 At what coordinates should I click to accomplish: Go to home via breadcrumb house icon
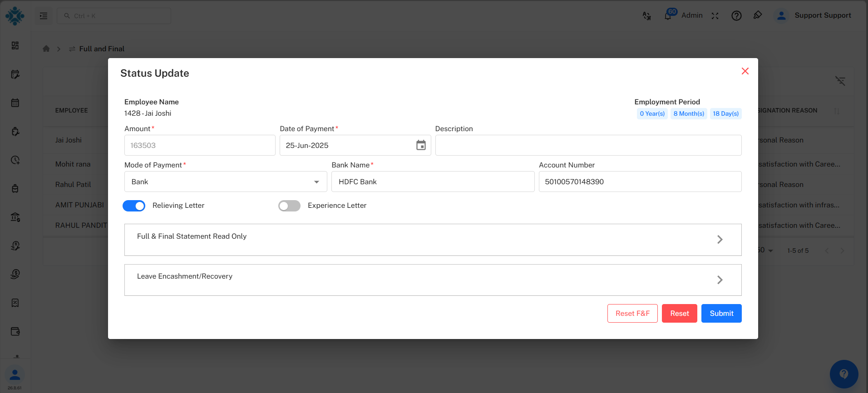tap(46, 49)
